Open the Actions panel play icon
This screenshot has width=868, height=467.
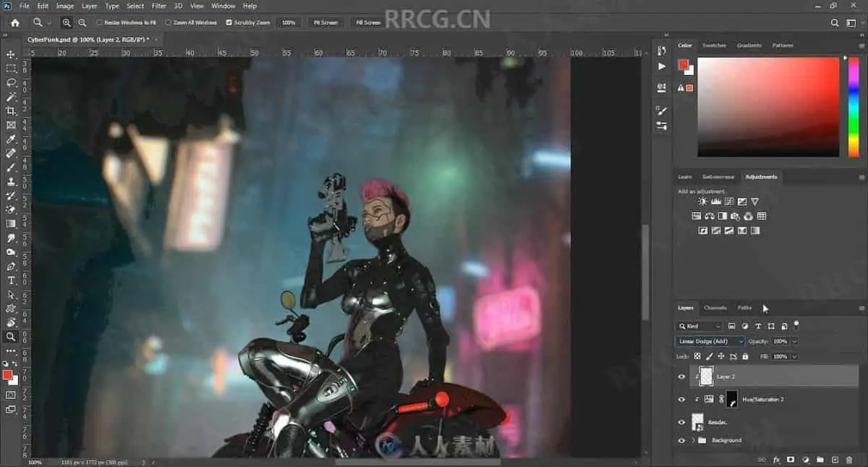661,66
